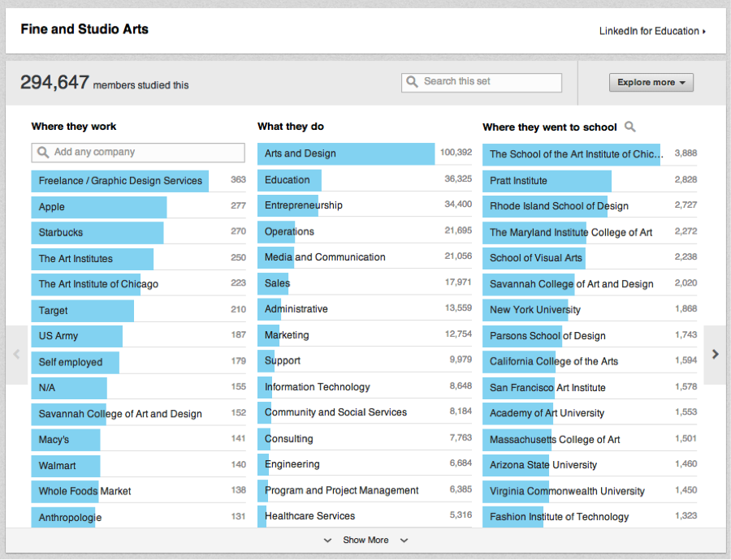The height and width of the screenshot is (560, 731).
Task: Select the Fine and Studio Arts title
Action: pyautogui.click(x=84, y=30)
